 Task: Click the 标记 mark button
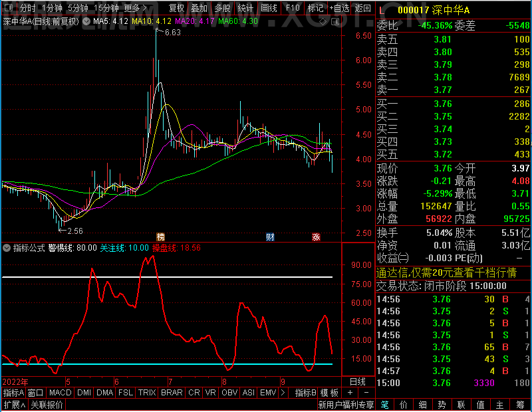click(315, 8)
